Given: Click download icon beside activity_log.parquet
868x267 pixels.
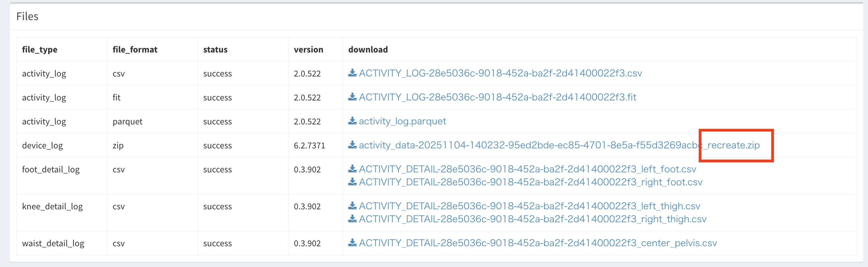Looking at the screenshot, I should pos(352,121).
